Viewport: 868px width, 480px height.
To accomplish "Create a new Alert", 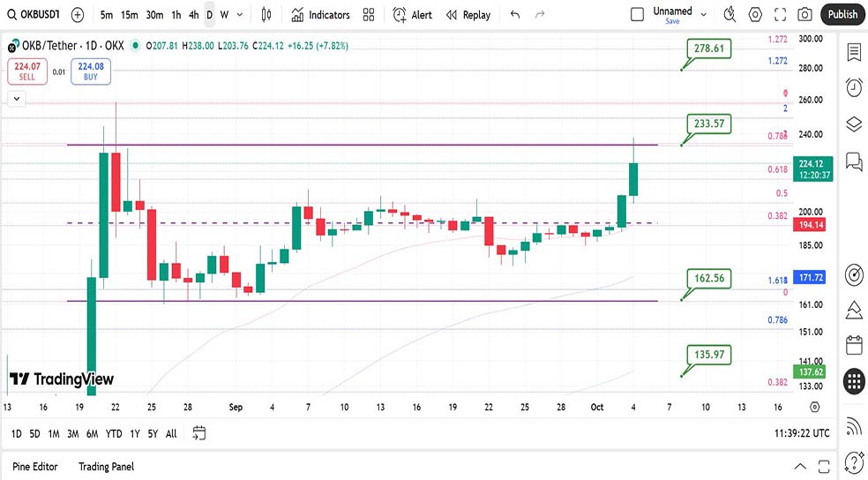I will [x=412, y=15].
